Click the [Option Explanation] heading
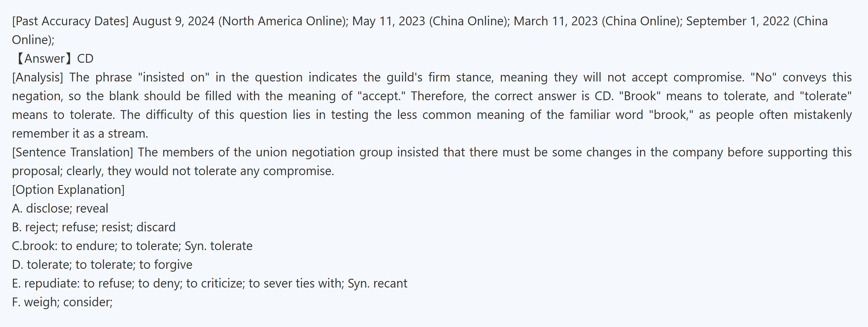The image size is (868, 327). 68,190
